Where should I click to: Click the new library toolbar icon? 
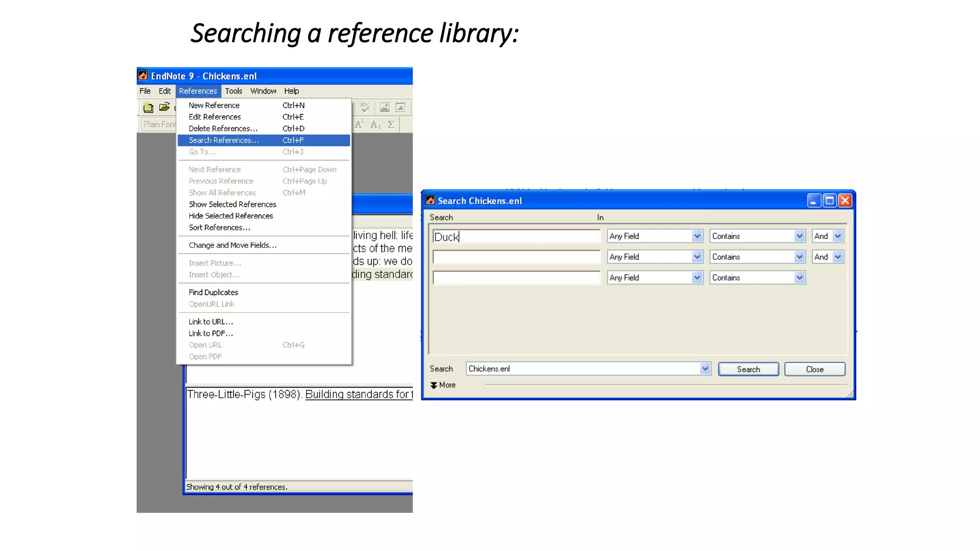pyautogui.click(x=148, y=108)
